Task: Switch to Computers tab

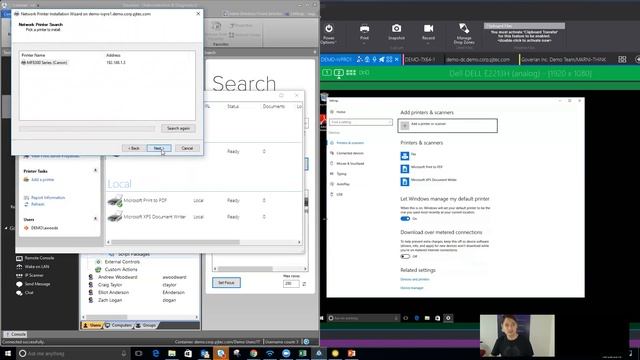Action: coord(118,325)
